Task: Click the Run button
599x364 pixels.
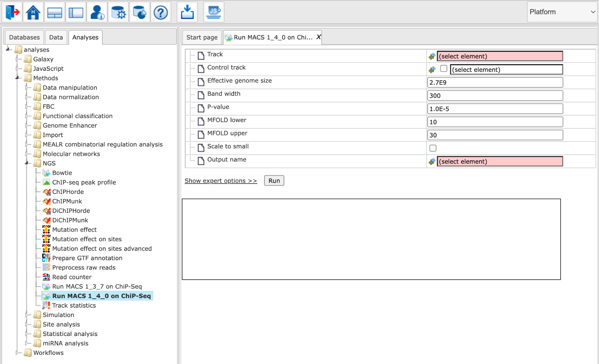Action: pos(274,181)
